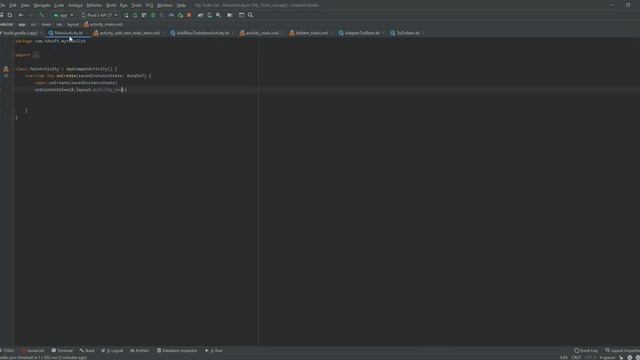Open the Event Log panel
Image resolution: width=640 pixels, height=360 pixels.
tap(586, 351)
